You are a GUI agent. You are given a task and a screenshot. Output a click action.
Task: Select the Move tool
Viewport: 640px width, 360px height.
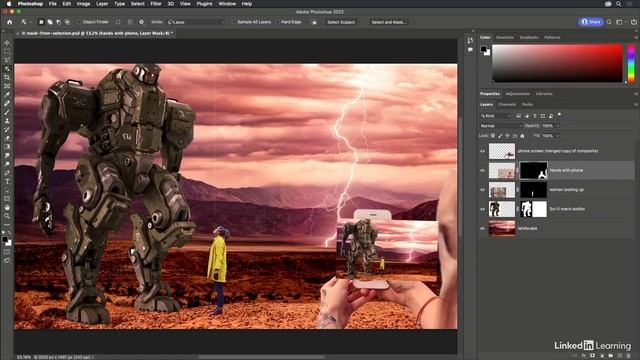tap(7, 43)
